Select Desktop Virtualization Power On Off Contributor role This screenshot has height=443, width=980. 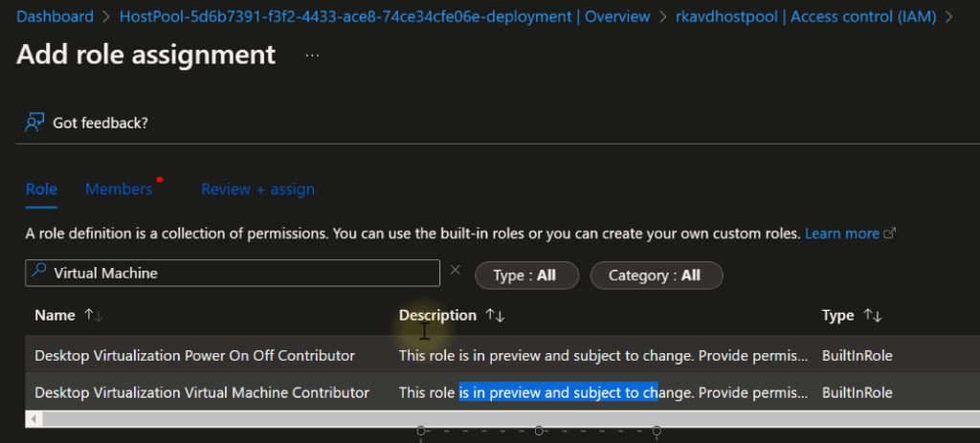pyautogui.click(x=194, y=355)
